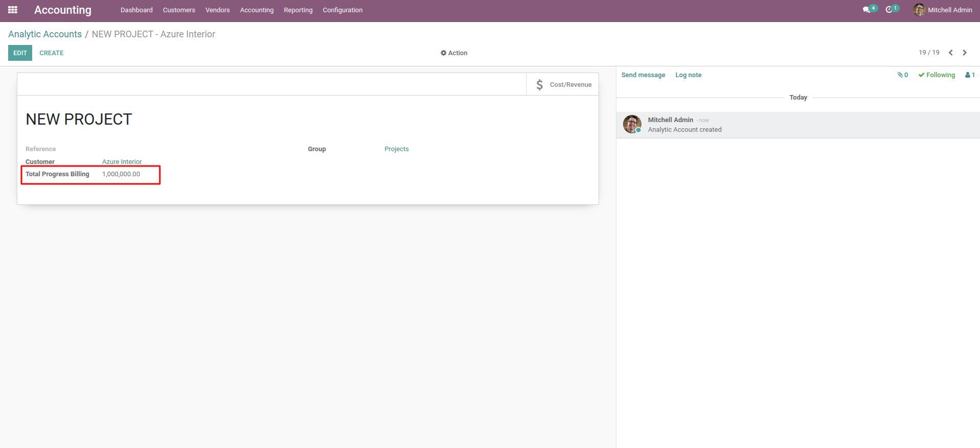Viewport: 980px width, 448px height.
Task: Go to next record arrow
Action: (965, 53)
